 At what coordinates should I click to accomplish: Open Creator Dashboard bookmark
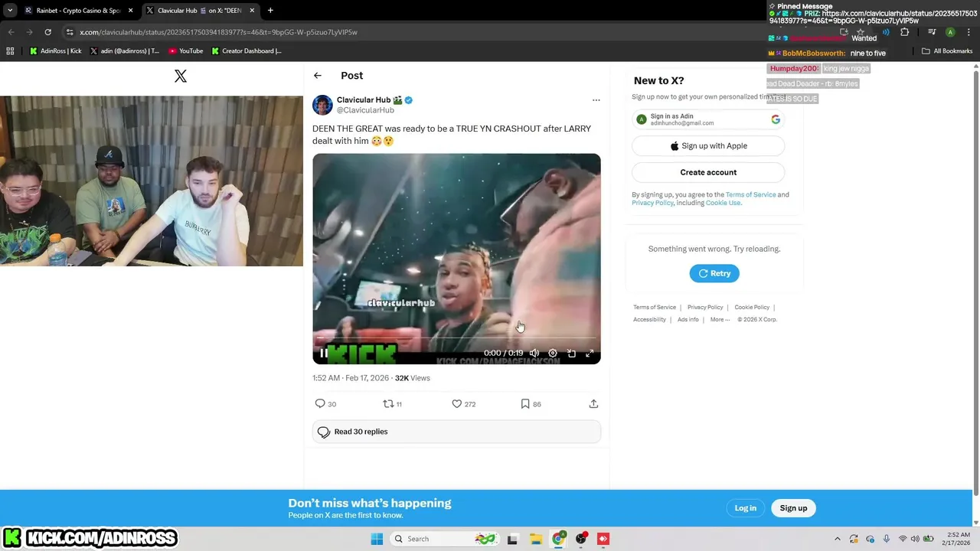[x=247, y=51]
